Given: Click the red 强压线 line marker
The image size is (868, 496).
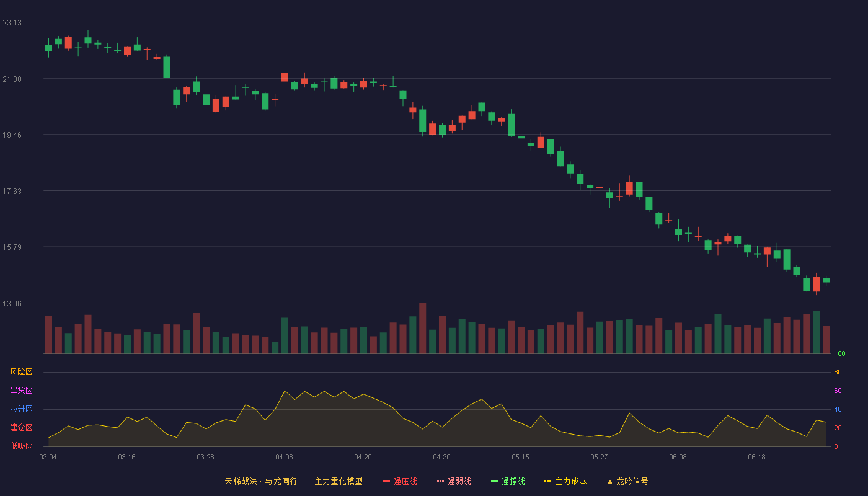Looking at the screenshot, I should point(386,481).
